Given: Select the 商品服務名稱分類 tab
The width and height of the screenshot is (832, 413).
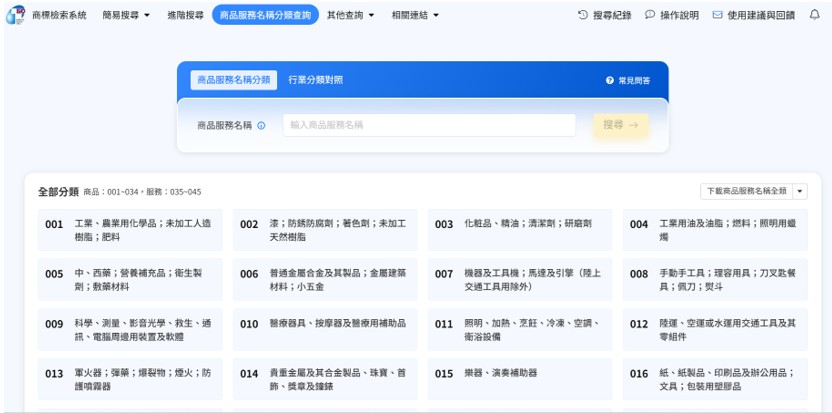Looking at the screenshot, I should [233, 80].
